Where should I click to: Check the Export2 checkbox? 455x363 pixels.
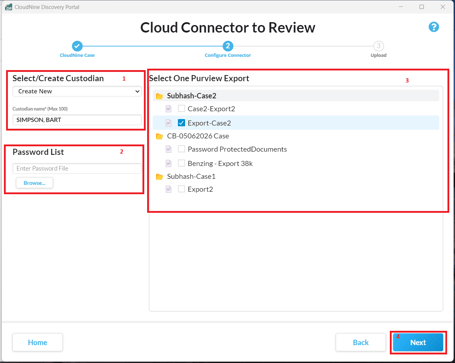tap(181, 189)
